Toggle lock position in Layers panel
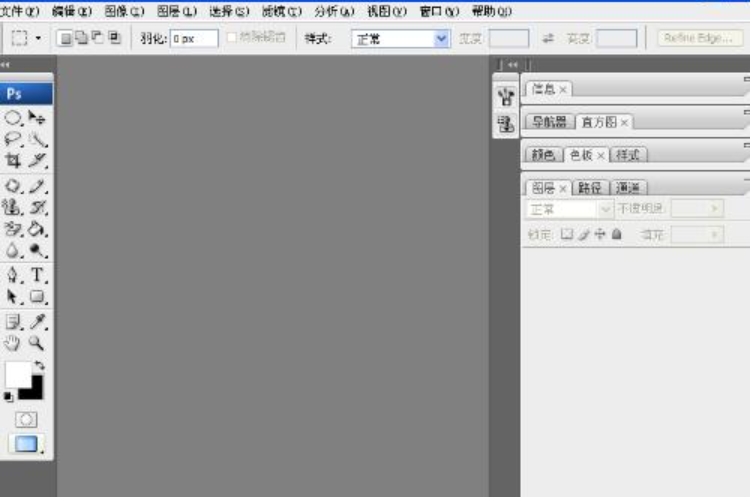The height and width of the screenshot is (501, 751). pyautogui.click(x=600, y=234)
